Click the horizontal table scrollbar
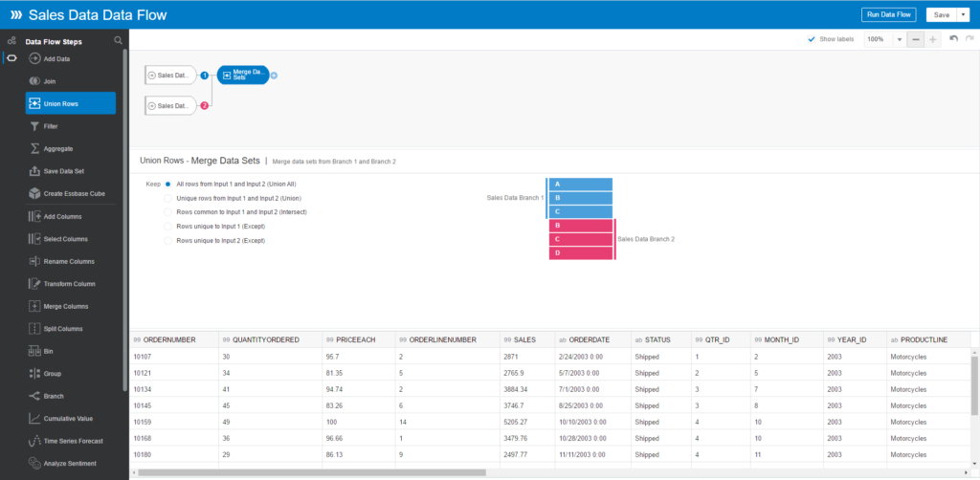The image size is (980, 480). (312, 472)
